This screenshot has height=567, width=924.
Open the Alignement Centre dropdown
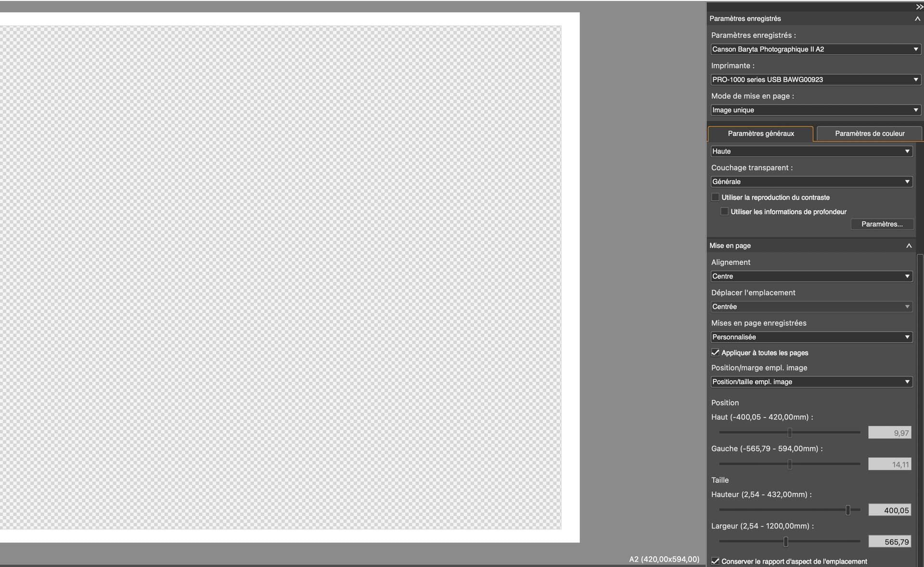tap(811, 276)
